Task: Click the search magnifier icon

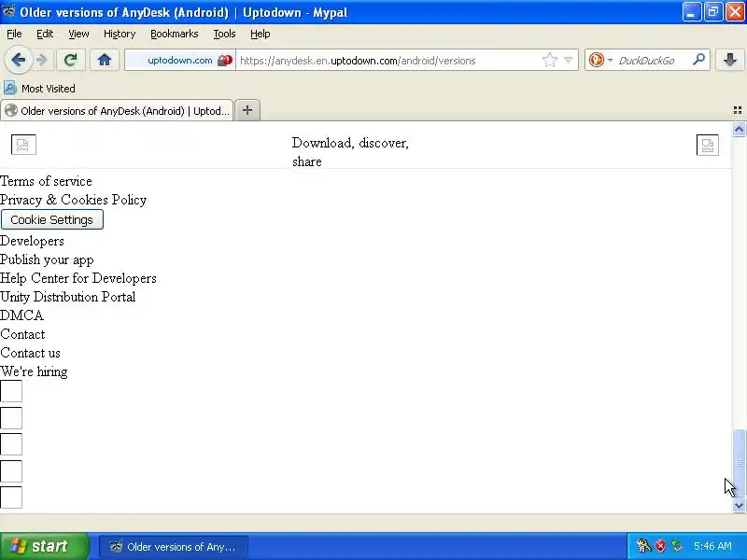Action: tap(698, 60)
